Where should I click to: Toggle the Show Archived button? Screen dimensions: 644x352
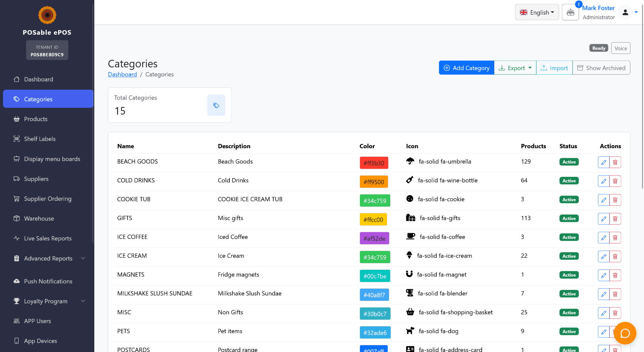click(601, 68)
